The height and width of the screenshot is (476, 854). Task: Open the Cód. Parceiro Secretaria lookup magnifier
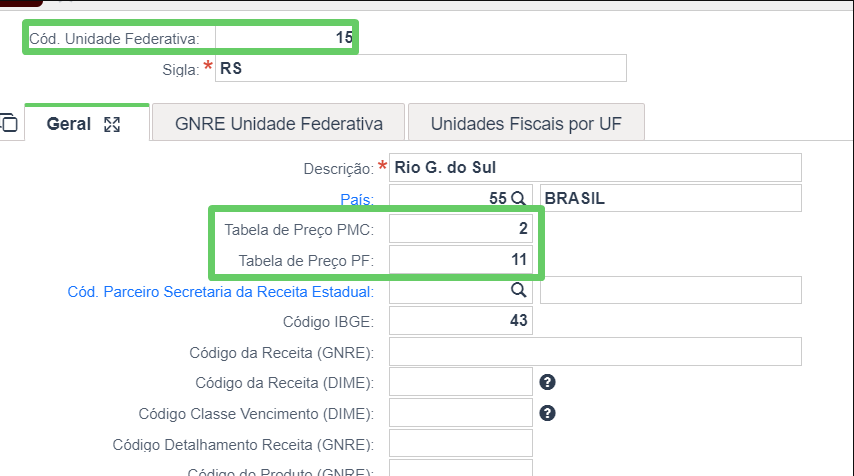(x=518, y=290)
